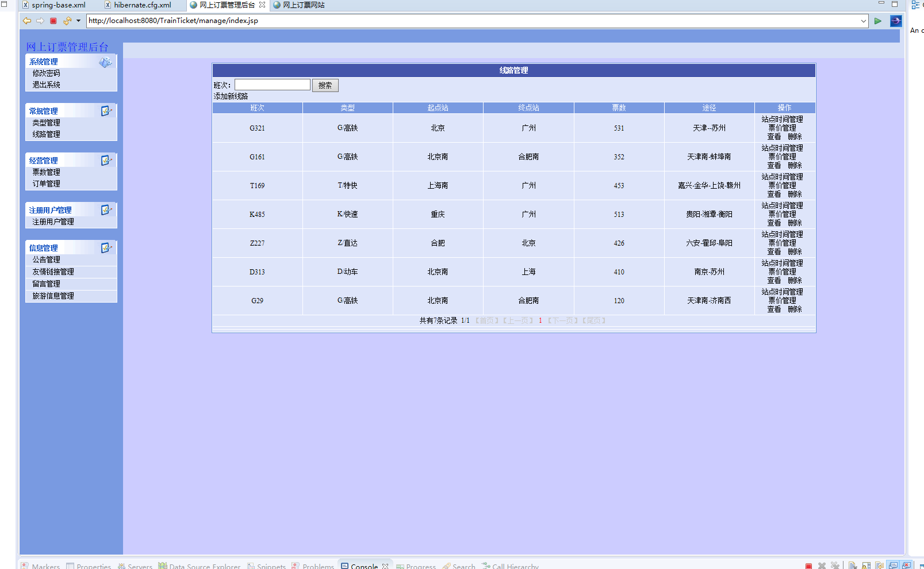The width and height of the screenshot is (924, 569).
Task: Select page number 1 in the pagination
Action: pos(540,320)
